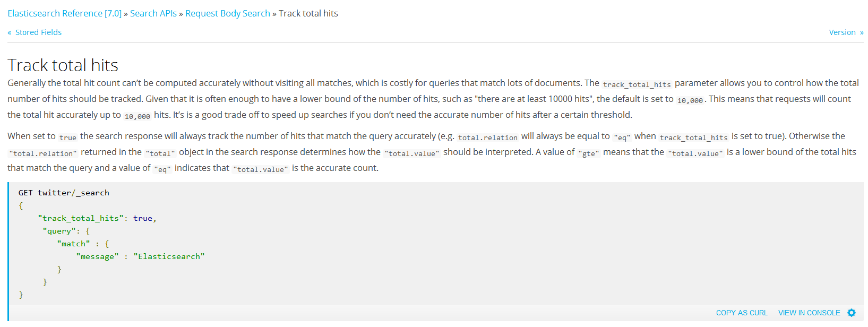Click the "message" : "Elasticsearch" code line

(x=141, y=256)
